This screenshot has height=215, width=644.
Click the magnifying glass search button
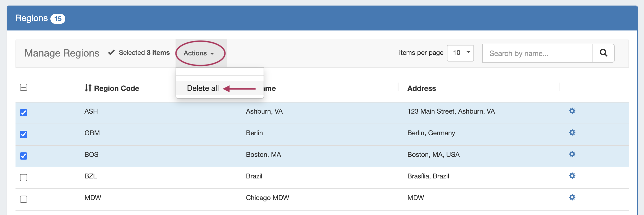(x=603, y=53)
